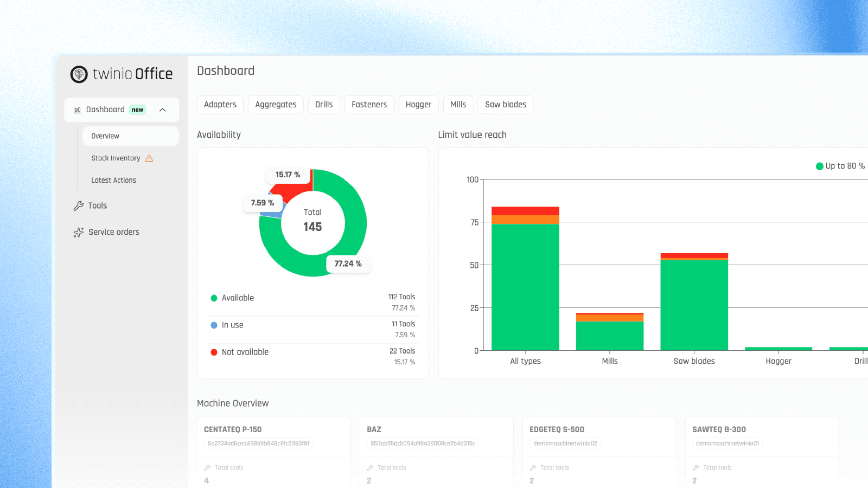Click the BAZ machine ID tag
868x488 pixels.
click(423, 444)
